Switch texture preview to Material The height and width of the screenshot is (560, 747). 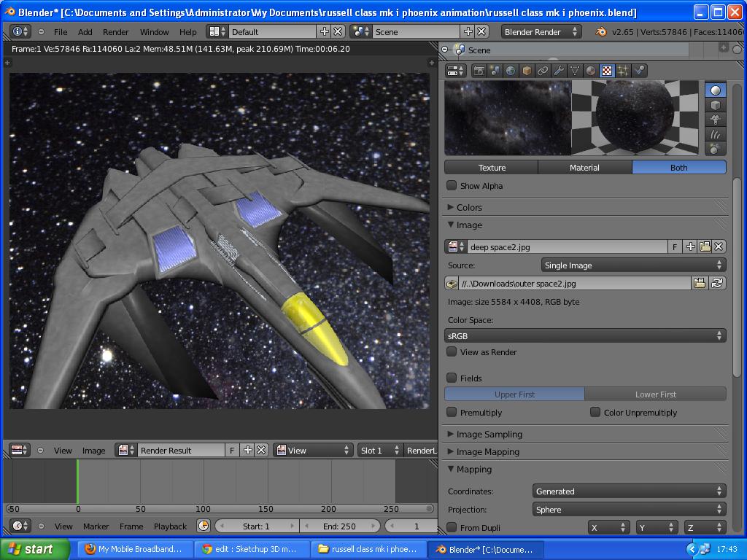pos(584,167)
